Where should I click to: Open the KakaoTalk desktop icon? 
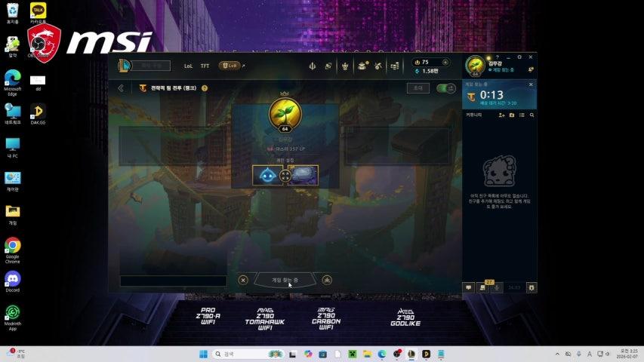pyautogui.click(x=38, y=13)
